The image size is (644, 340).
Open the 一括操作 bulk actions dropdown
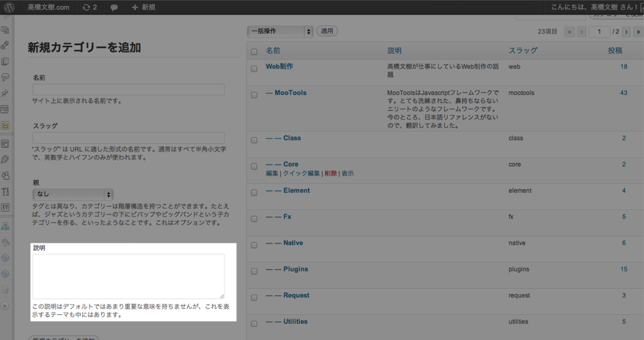click(280, 32)
